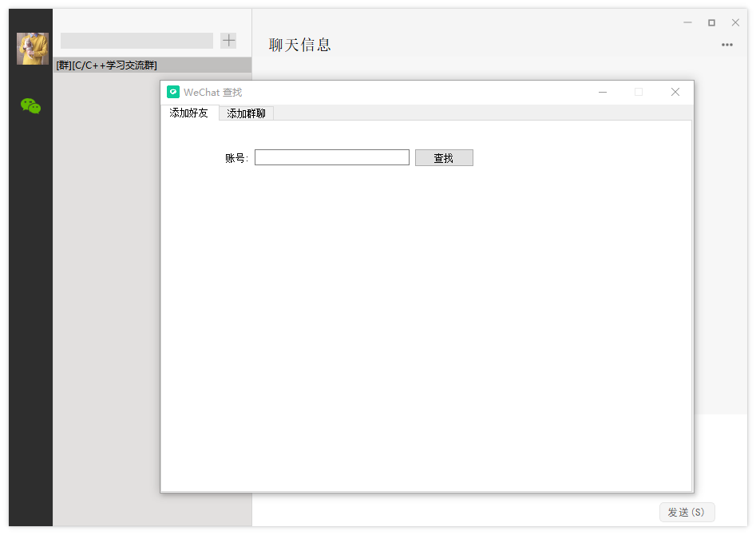Click the 聊天信息 header area
Viewport: 756px width, 535px height.
[x=300, y=45]
